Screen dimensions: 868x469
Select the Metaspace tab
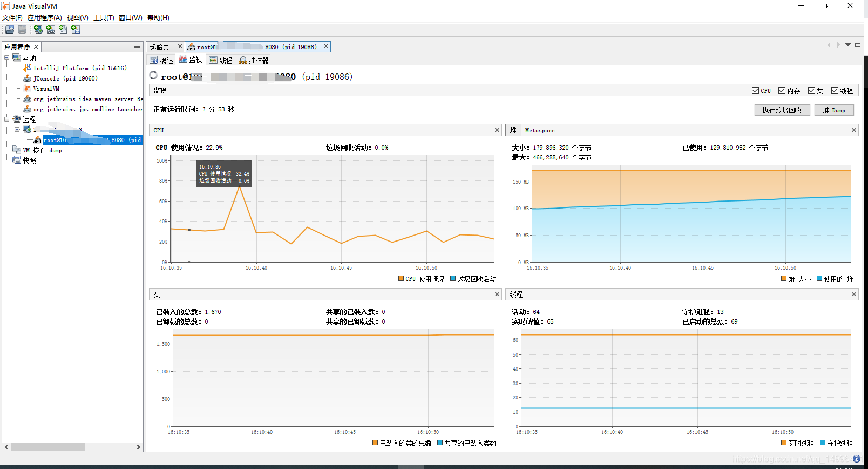(540, 130)
